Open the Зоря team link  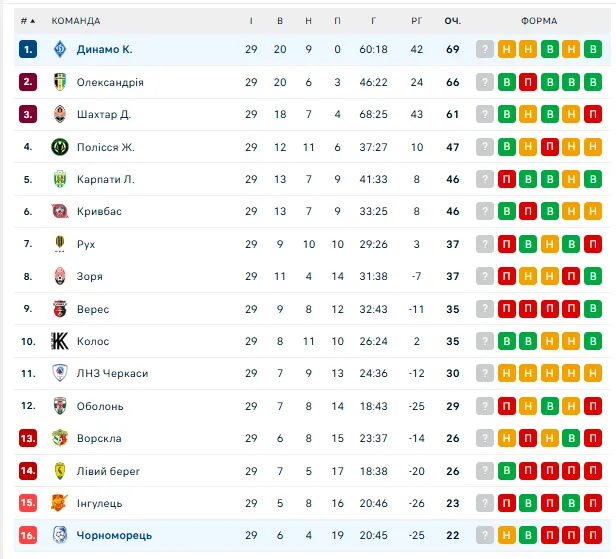point(90,276)
